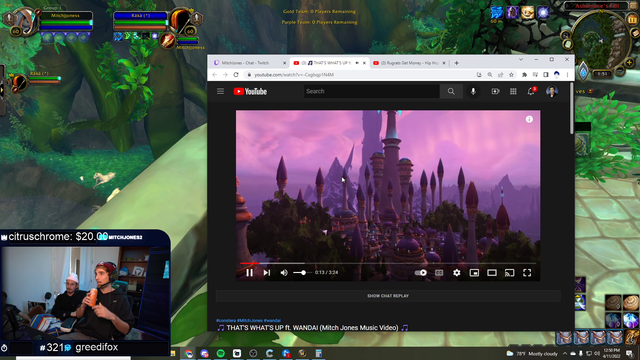Open the Windows notification center
Screen dimensions: 640x360
point(629,353)
